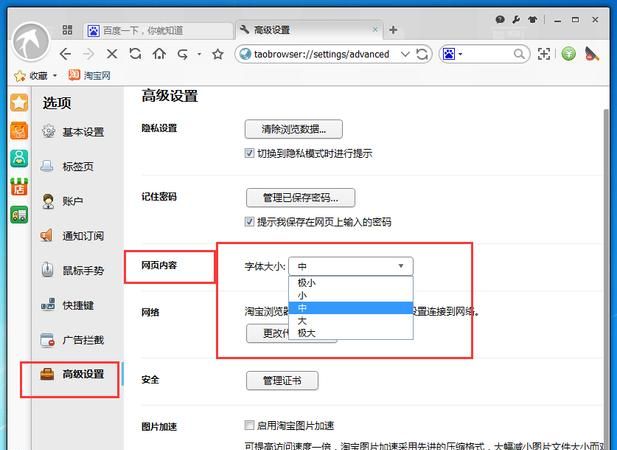Select 高级设置 in options sidebar
The height and width of the screenshot is (450, 617).
(x=73, y=374)
